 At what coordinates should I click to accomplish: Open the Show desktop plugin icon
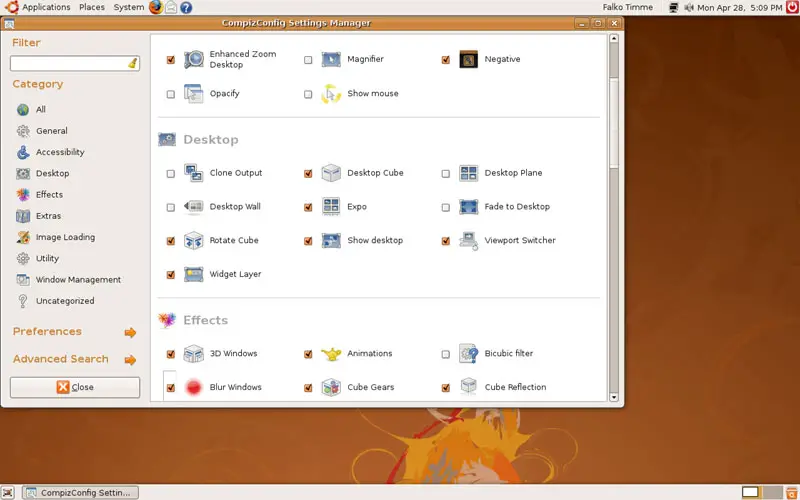tap(331, 241)
